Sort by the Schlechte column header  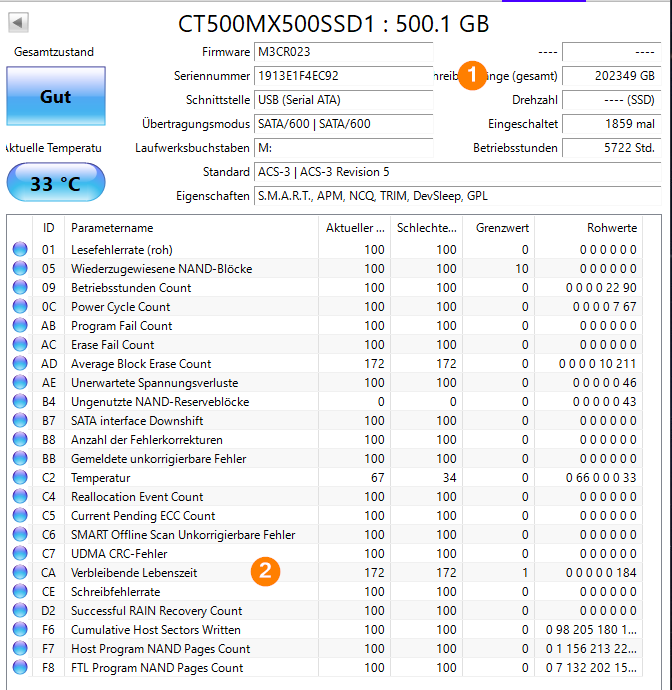pyautogui.click(x=426, y=228)
